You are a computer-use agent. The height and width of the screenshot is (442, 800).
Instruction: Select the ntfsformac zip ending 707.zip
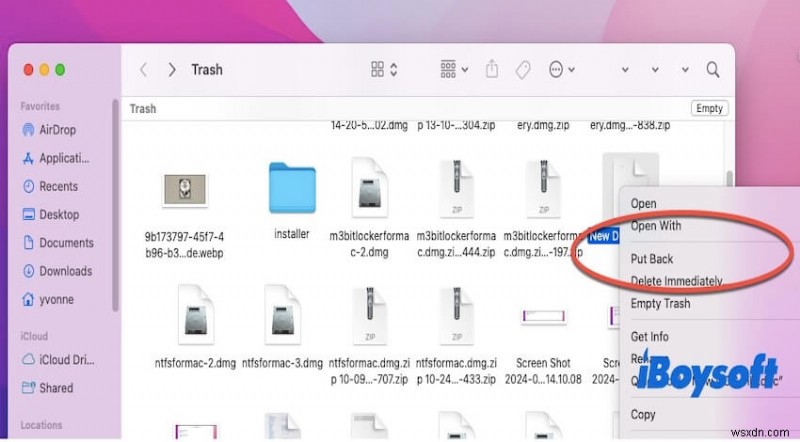coord(369,315)
